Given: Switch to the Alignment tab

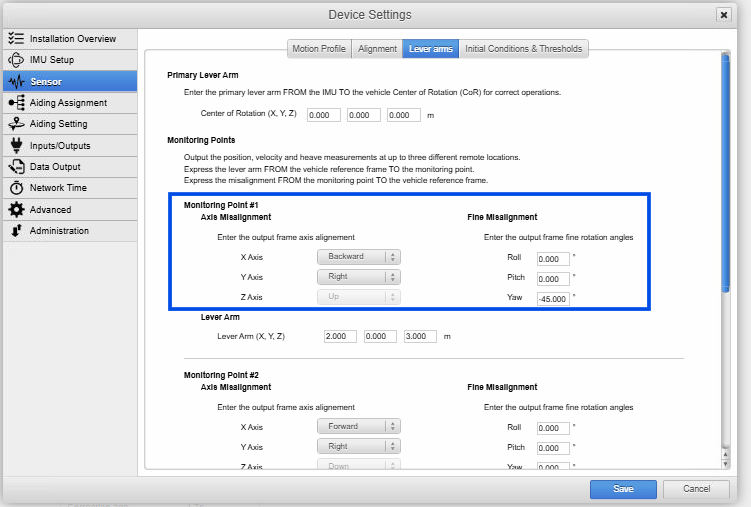Looking at the screenshot, I should coord(377,48).
